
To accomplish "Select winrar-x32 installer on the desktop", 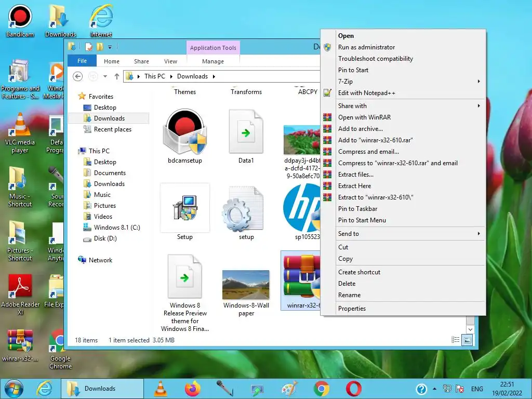I will (20, 345).
